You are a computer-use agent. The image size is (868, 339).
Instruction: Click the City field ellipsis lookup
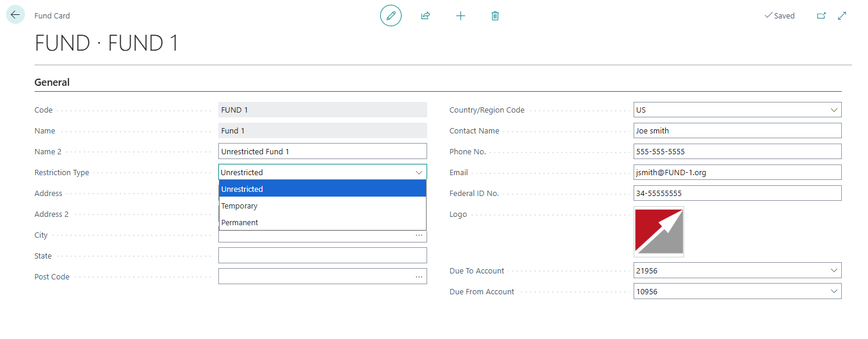click(x=419, y=235)
